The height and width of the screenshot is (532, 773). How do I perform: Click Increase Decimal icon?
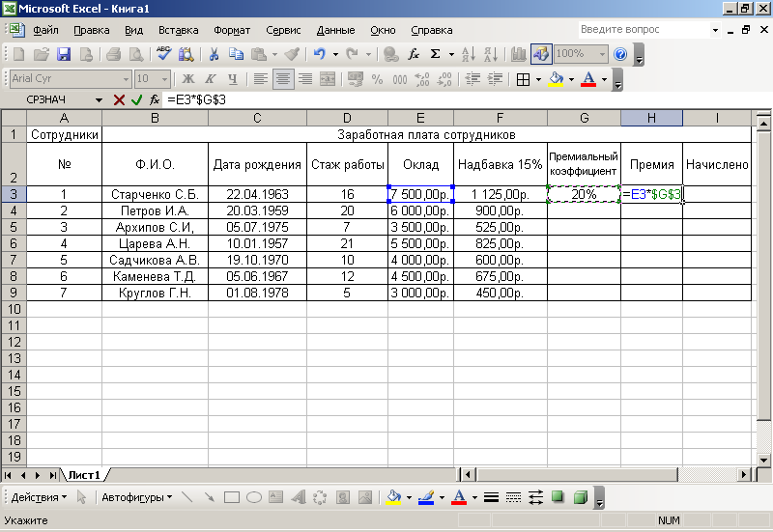click(422, 79)
